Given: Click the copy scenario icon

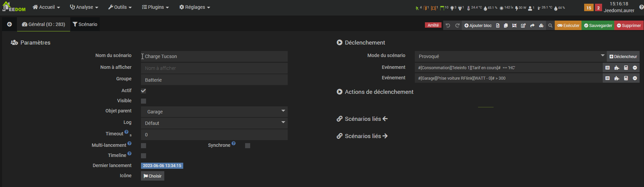Looking at the screenshot, I should [506, 26].
